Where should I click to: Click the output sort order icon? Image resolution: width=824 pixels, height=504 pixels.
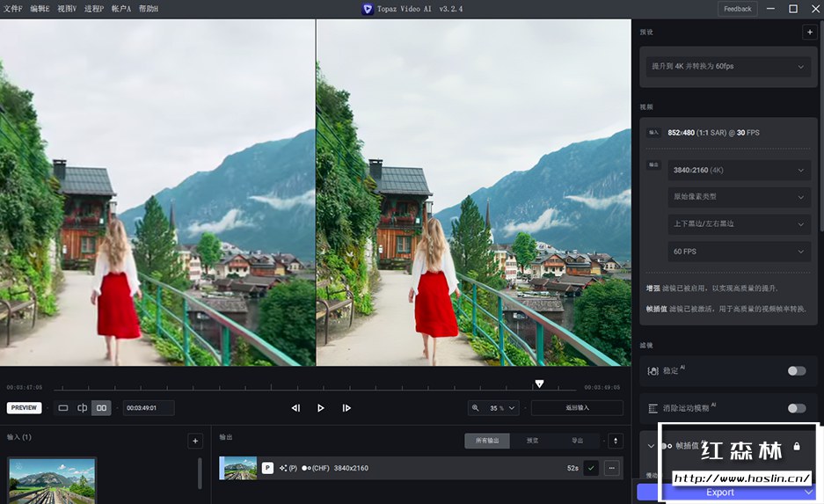[x=615, y=441]
